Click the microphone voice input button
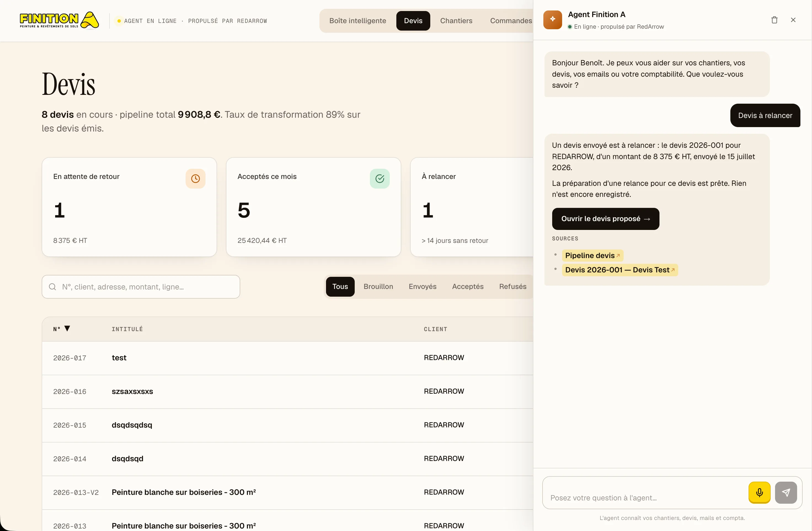This screenshot has height=531, width=812. point(759,492)
